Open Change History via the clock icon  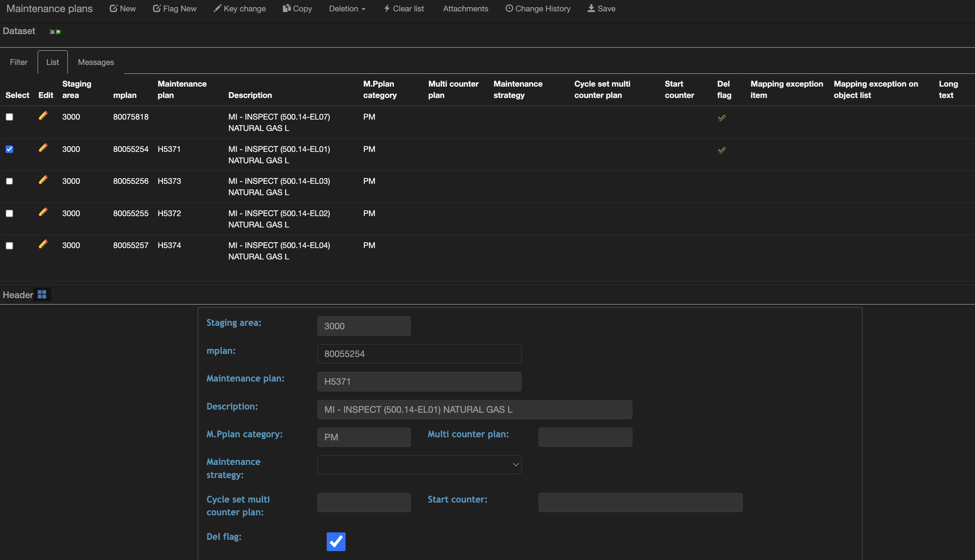coord(509,8)
